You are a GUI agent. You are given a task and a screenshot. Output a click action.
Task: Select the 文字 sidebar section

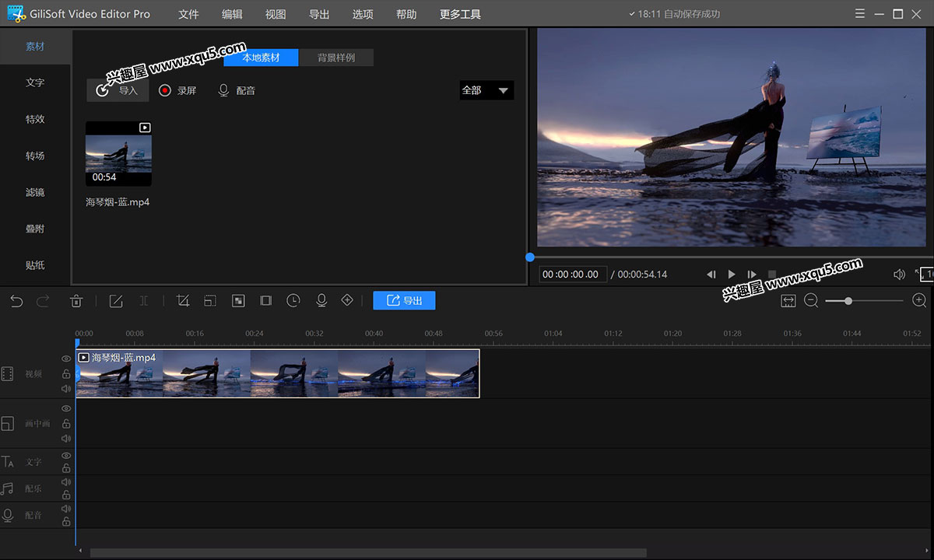tap(35, 82)
